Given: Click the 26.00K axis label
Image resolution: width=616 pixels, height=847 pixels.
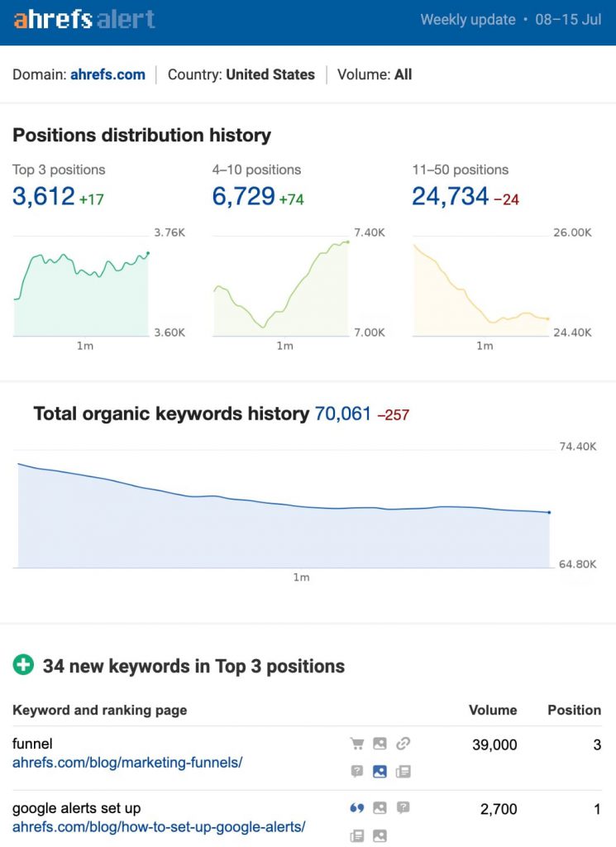Looking at the screenshot, I should 572,232.
